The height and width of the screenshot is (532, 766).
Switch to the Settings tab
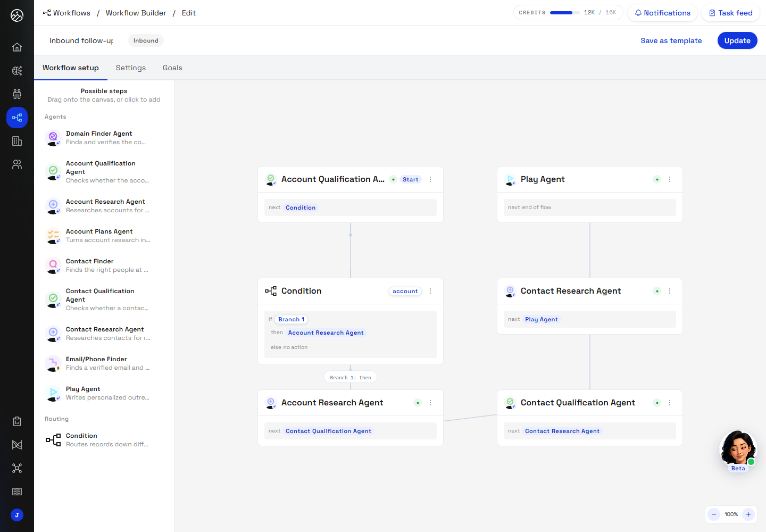pyautogui.click(x=131, y=68)
